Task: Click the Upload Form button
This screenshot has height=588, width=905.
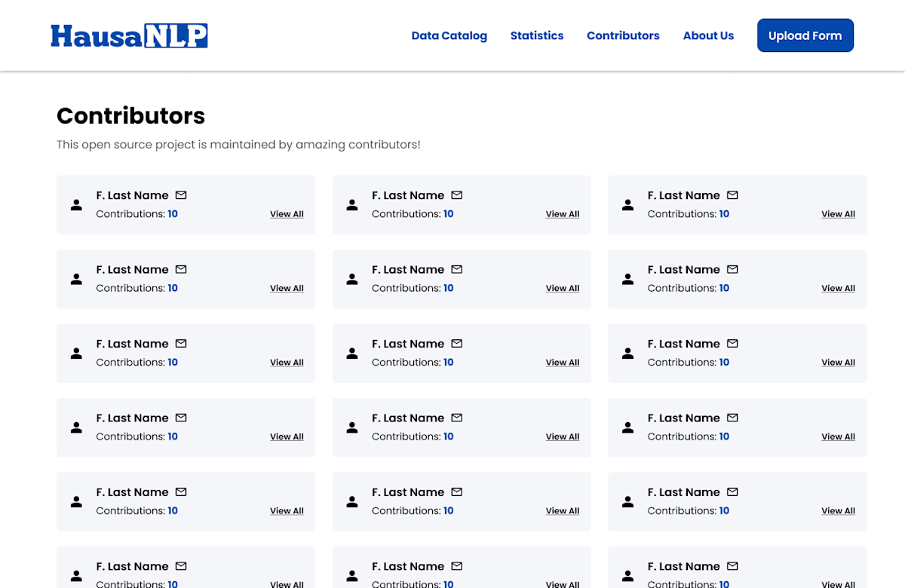Action: (x=805, y=35)
